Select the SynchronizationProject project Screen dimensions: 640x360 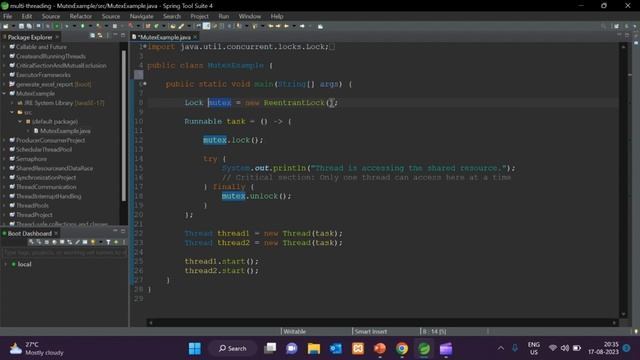pyautogui.click(x=46, y=178)
